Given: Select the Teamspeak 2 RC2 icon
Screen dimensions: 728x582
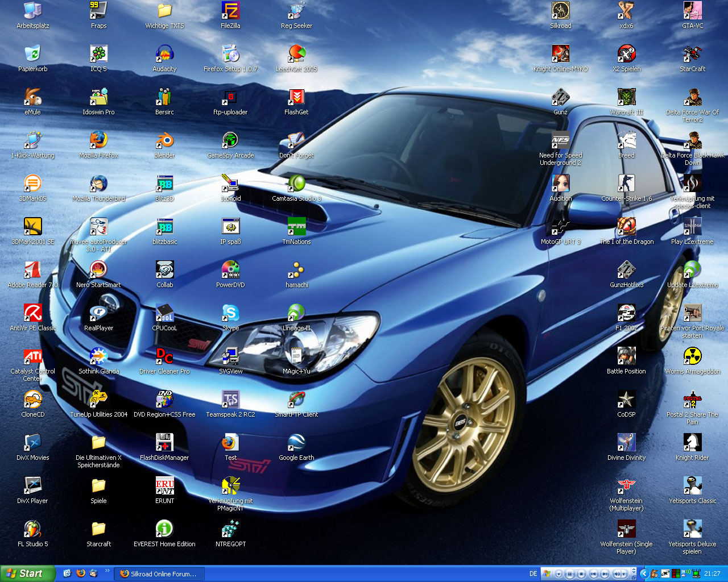Looking at the screenshot, I should coord(230,400).
